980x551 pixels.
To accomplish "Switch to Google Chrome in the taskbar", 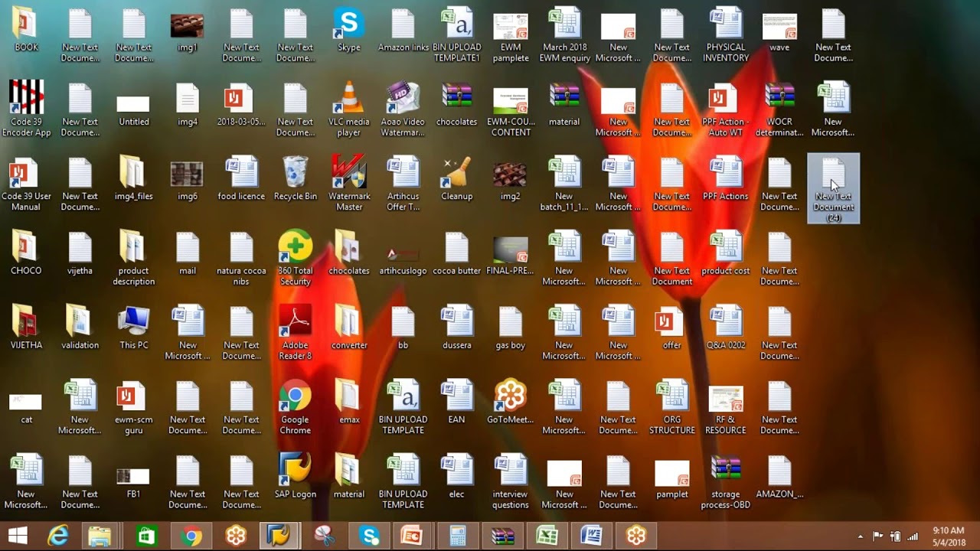I will (x=191, y=536).
